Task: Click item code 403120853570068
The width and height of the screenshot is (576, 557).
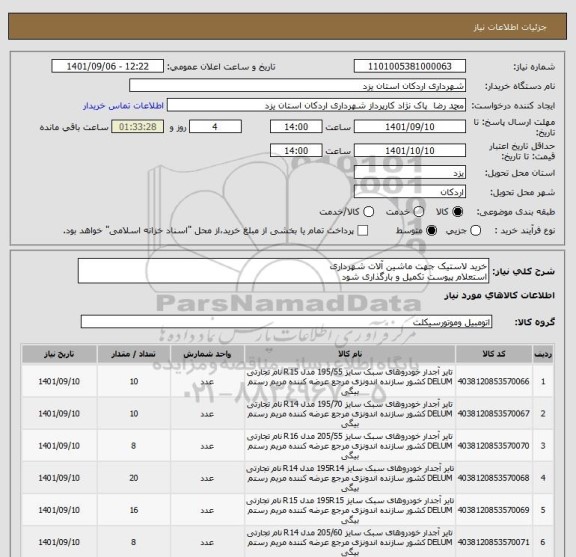Action: point(494,478)
